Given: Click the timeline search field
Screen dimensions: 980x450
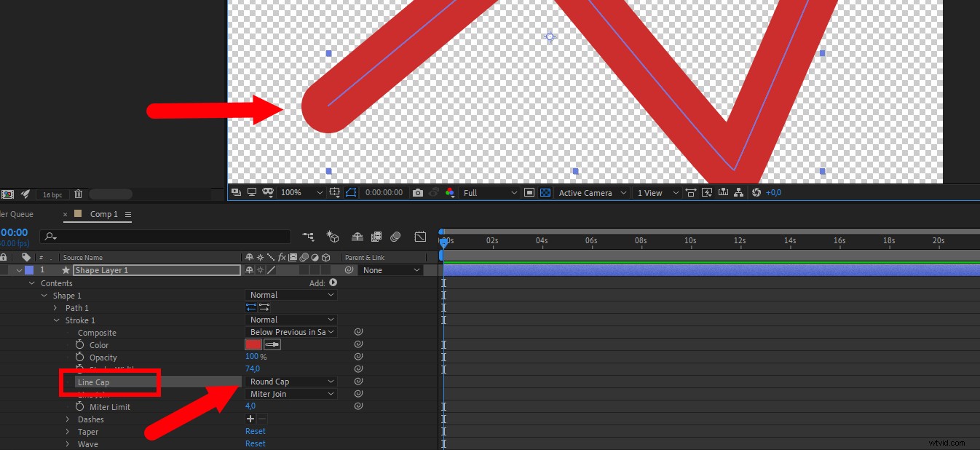Looking at the screenshot, I should pyautogui.click(x=166, y=236).
